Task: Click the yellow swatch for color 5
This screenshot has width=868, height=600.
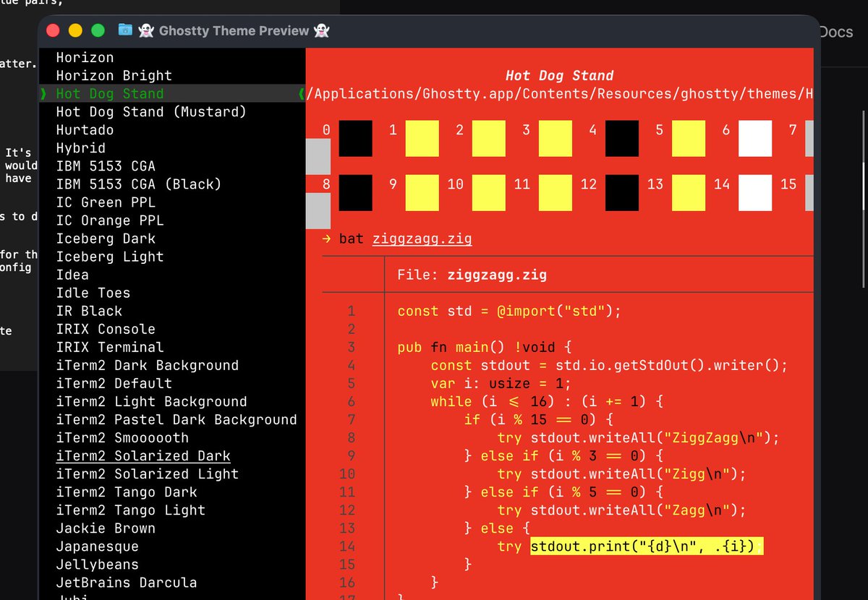Action: pyautogui.click(x=689, y=139)
